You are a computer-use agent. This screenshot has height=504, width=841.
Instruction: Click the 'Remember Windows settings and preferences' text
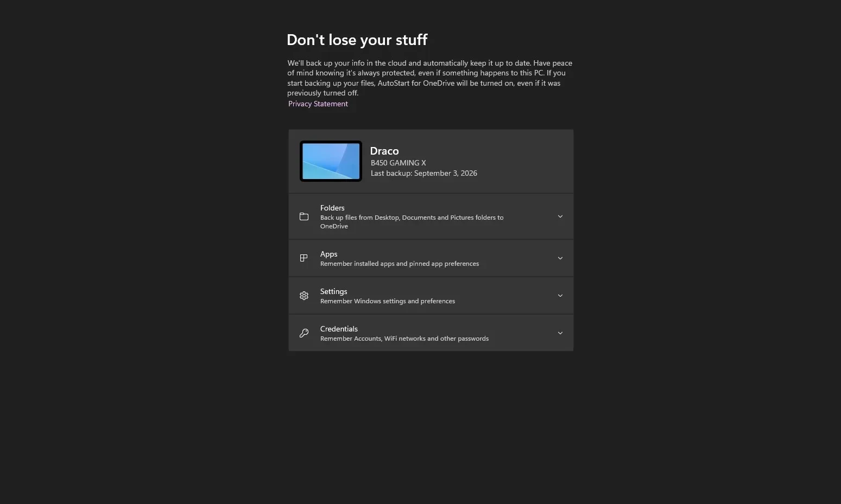[x=388, y=301]
